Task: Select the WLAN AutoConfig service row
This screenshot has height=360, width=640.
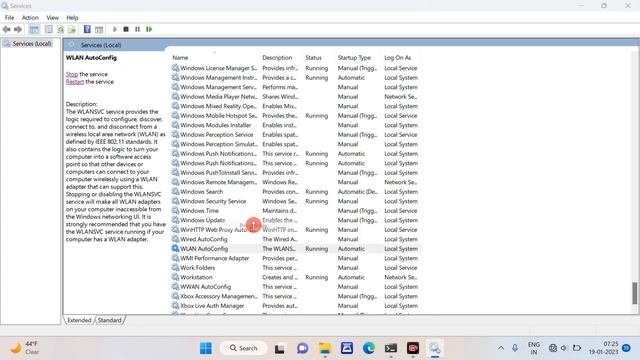Action: click(x=296, y=249)
